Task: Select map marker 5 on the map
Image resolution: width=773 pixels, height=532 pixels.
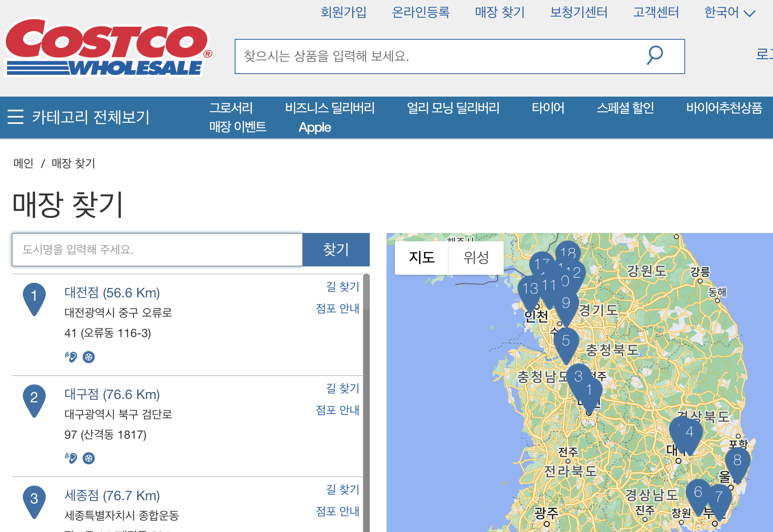Action: [x=566, y=341]
